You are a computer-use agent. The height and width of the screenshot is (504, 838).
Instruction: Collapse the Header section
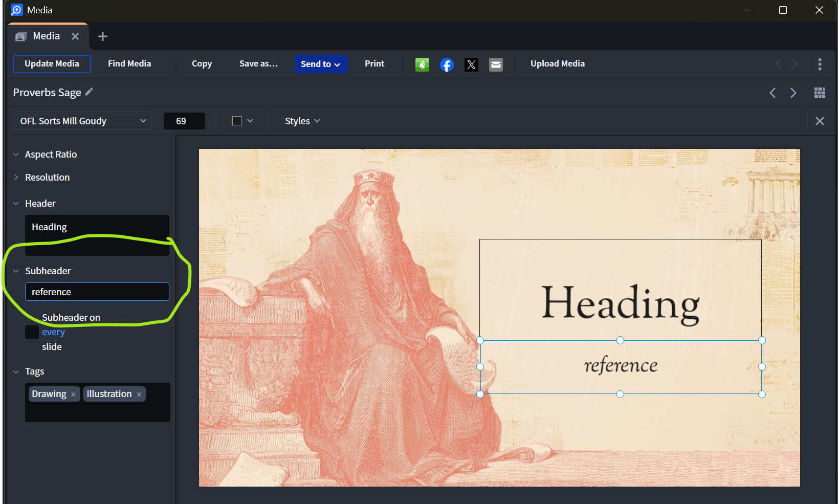(x=16, y=204)
